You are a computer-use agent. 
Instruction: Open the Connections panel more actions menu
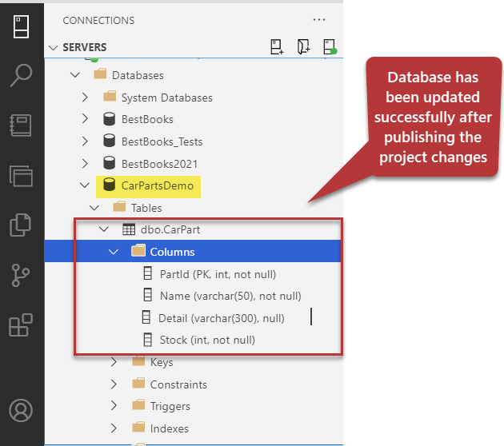point(320,20)
